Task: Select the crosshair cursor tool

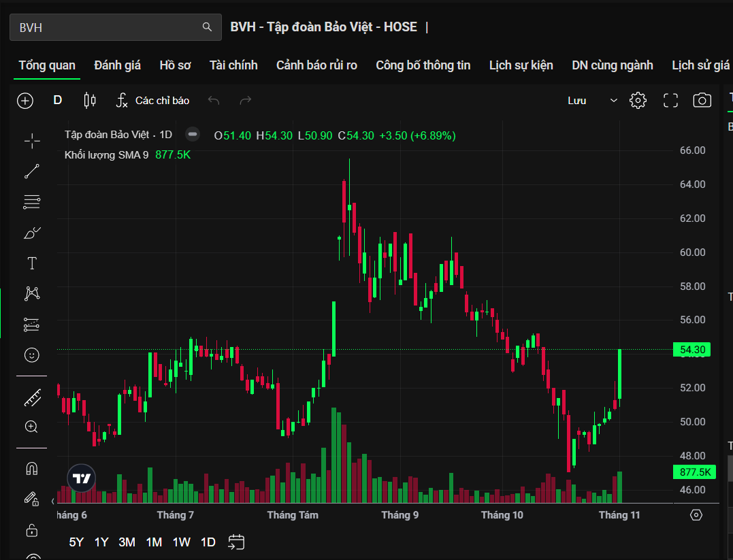Action: coord(32,142)
